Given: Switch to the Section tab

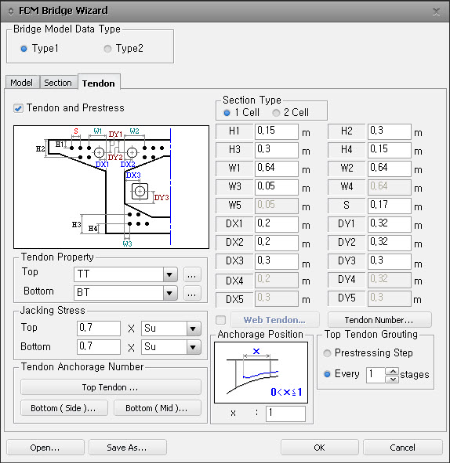Looking at the screenshot, I should (58, 83).
